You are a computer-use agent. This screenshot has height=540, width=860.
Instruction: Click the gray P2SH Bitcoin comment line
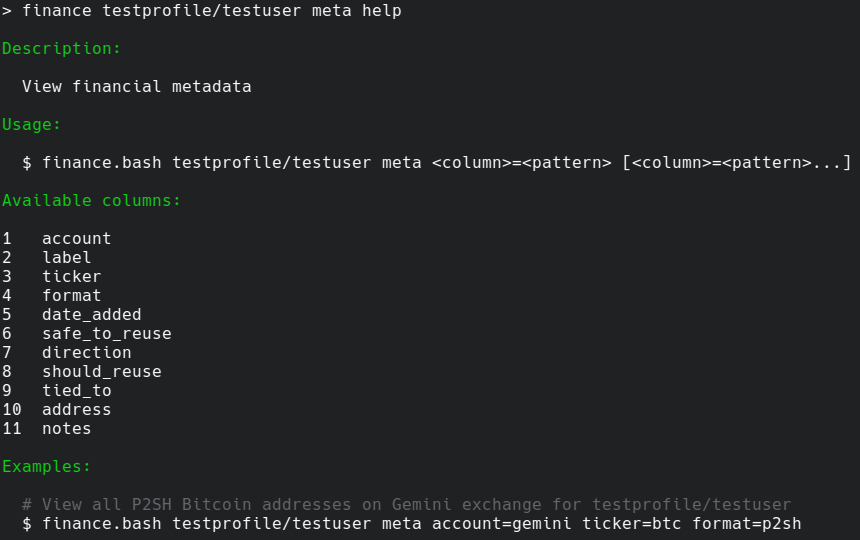pyautogui.click(x=406, y=505)
